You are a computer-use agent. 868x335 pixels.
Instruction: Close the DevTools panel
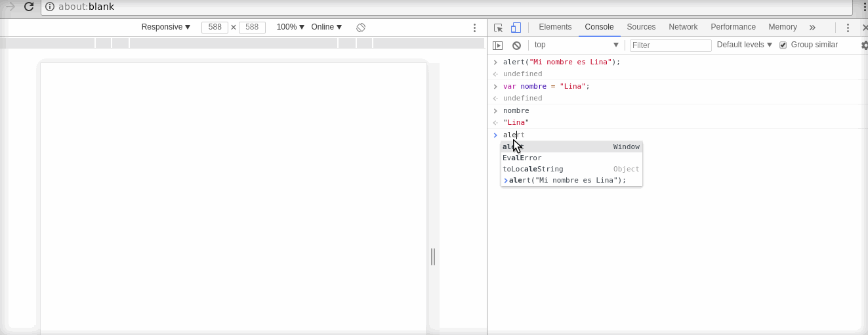[x=864, y=28]
